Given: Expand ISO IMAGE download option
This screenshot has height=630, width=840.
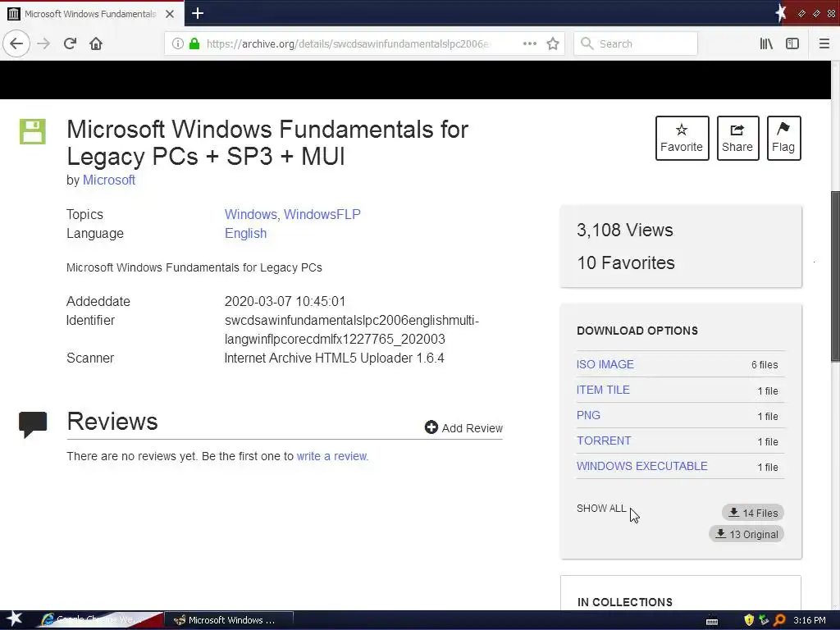Looking at the screenshot, I should click(605, 364).
